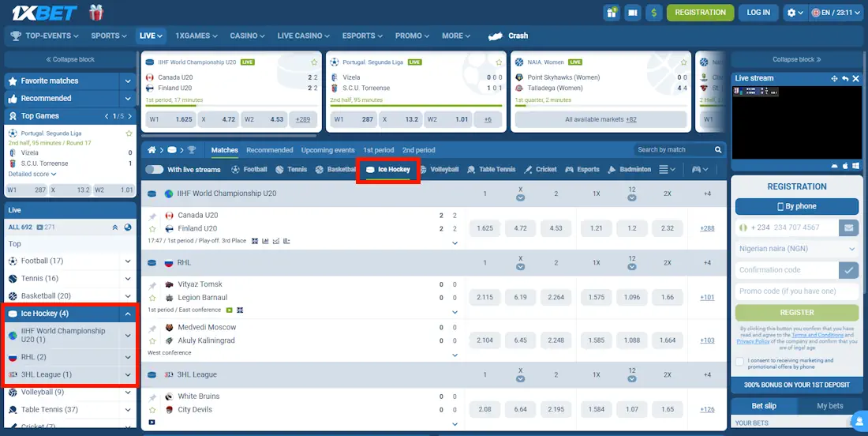Screen dimensions: 868x436
Task: Click the search magnifier icon
Action: [x=718, y=149]
